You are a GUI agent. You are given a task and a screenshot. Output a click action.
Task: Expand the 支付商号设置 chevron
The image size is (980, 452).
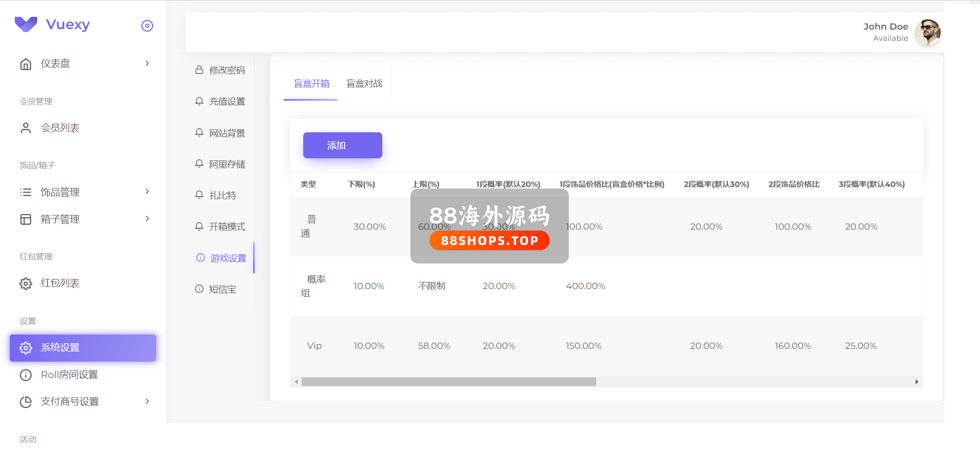click(147, 401)
